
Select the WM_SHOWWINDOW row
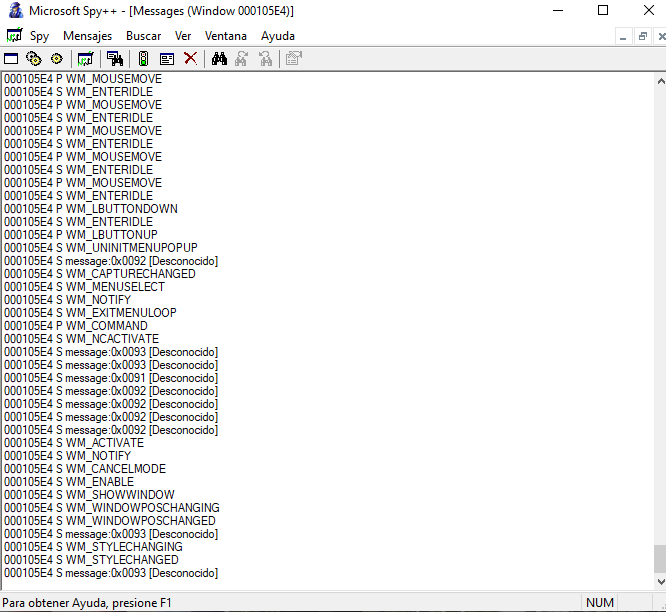point(89,495)
